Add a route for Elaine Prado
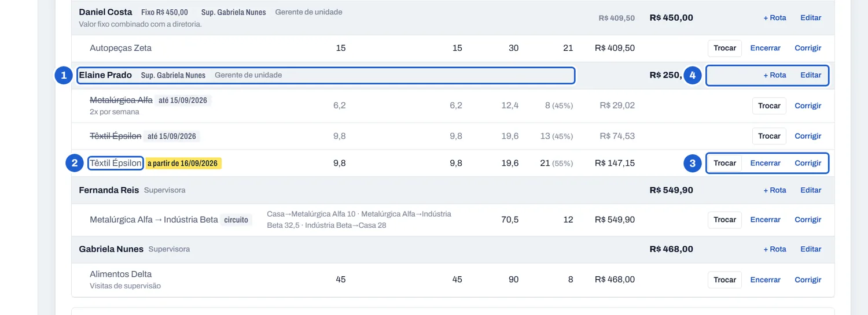The width and height of the screenshot is (868, 315). tap(775, 75)
